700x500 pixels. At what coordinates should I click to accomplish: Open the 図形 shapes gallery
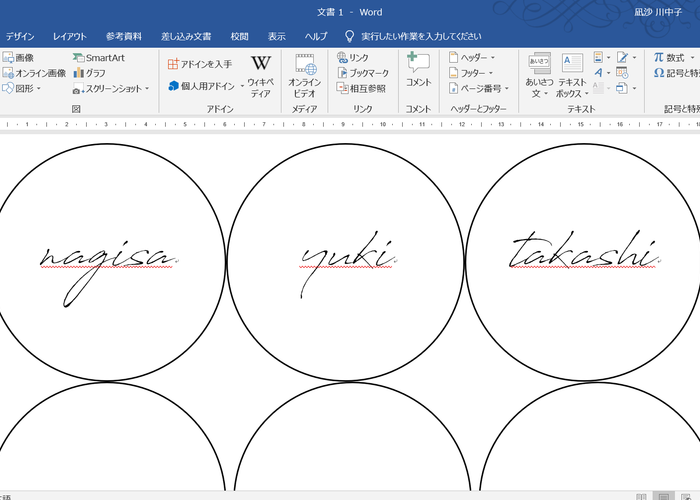pyautogui.click(x=21, y=88)
